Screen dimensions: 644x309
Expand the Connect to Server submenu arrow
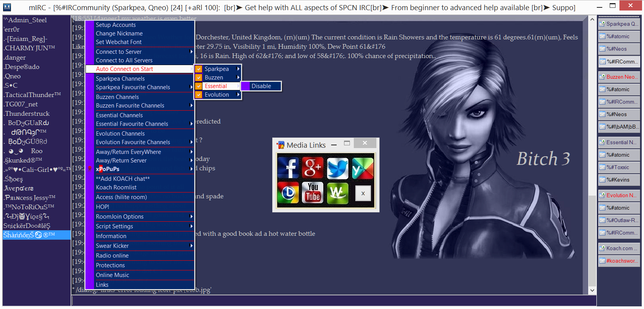click(x=191, y=52)
